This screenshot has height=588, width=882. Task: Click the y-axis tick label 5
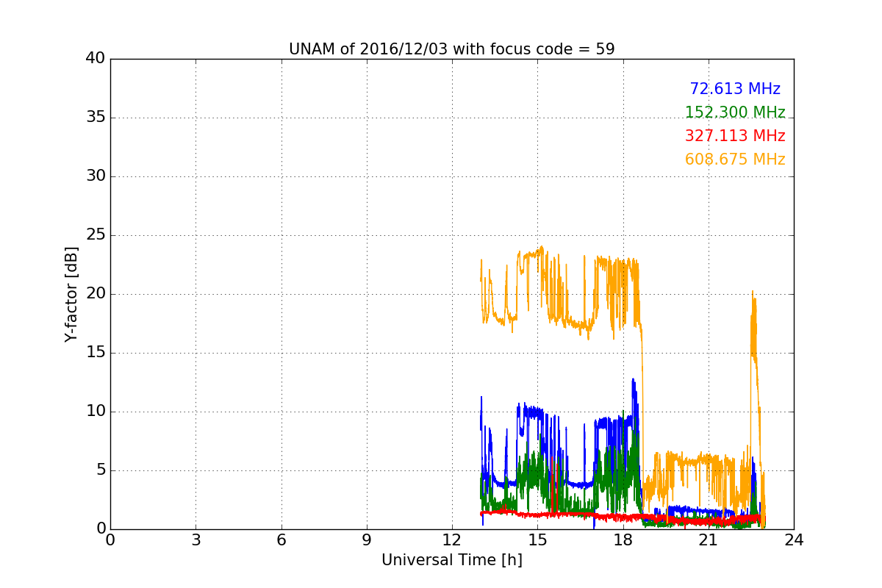pyautogui.click(x=100, y=470)
